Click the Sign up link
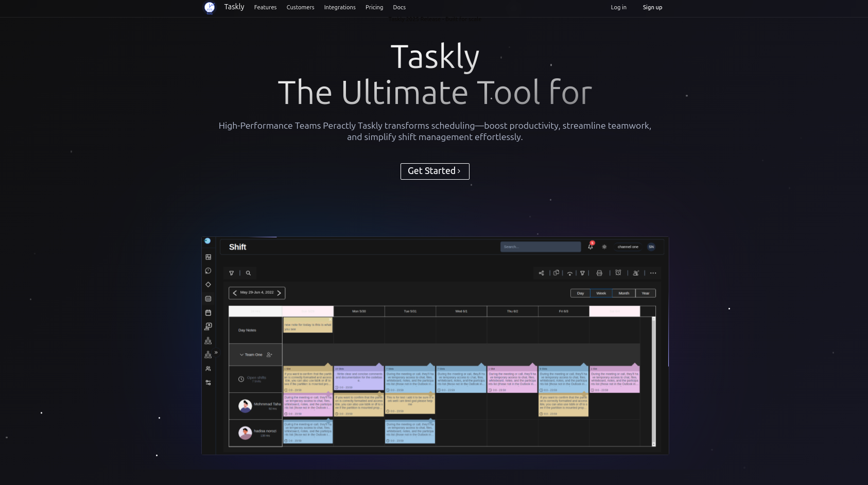This screenshot has width=868, height=485. pos(652,7)
